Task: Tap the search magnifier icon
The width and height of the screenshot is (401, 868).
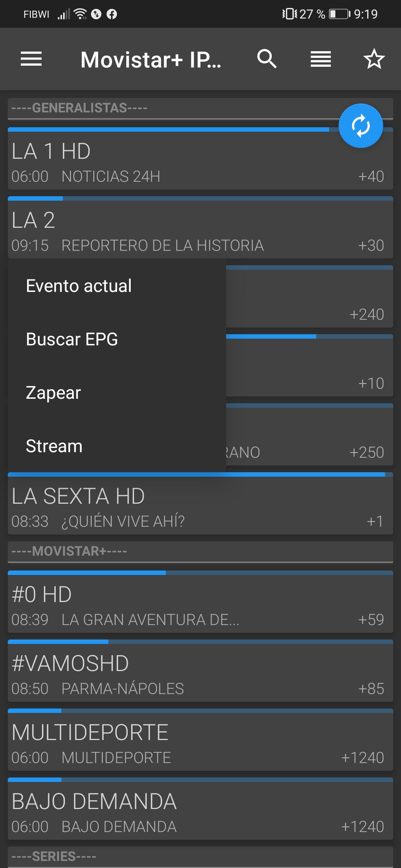Action: (x=267, y=59)
